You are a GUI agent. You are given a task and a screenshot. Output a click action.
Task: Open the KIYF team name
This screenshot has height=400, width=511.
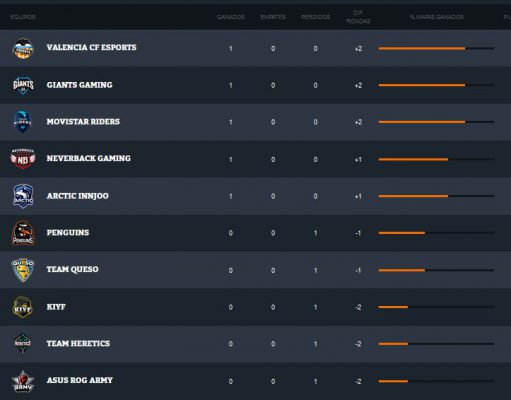[x=56, y=307]
